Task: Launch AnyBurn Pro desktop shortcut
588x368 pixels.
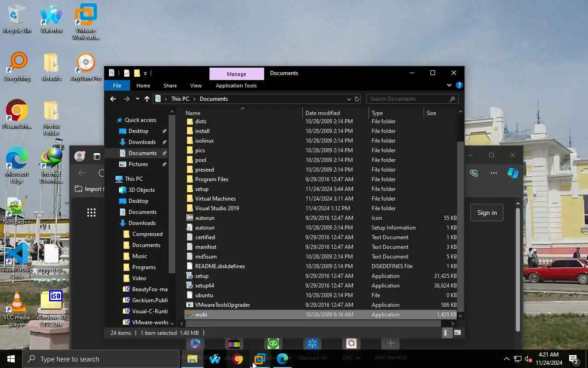Action: coord(85,67)
